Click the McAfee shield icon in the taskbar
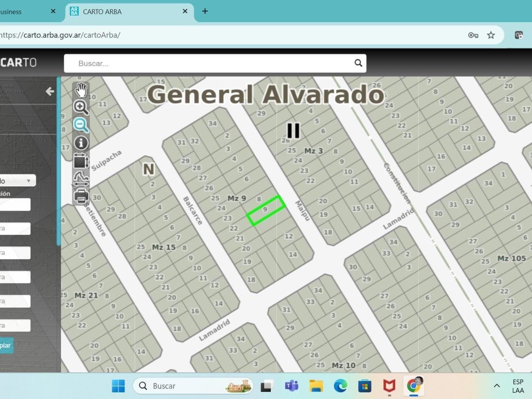532x399 pixels. tap(389, 386)
